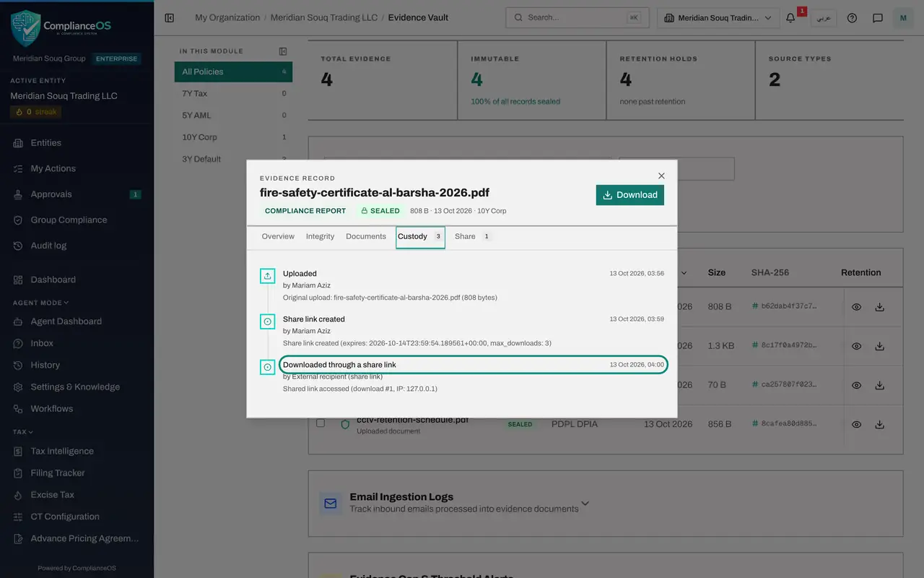Copy the SHA-256 hash b62dab4f37c7
Screen dimensions: 924x578
[x=785, y=306]
